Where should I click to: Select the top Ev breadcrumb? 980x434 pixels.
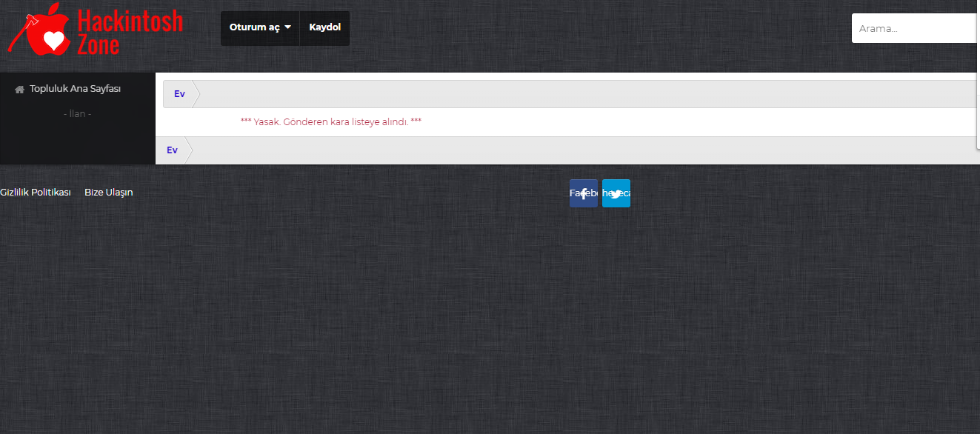tap(179, 94)
